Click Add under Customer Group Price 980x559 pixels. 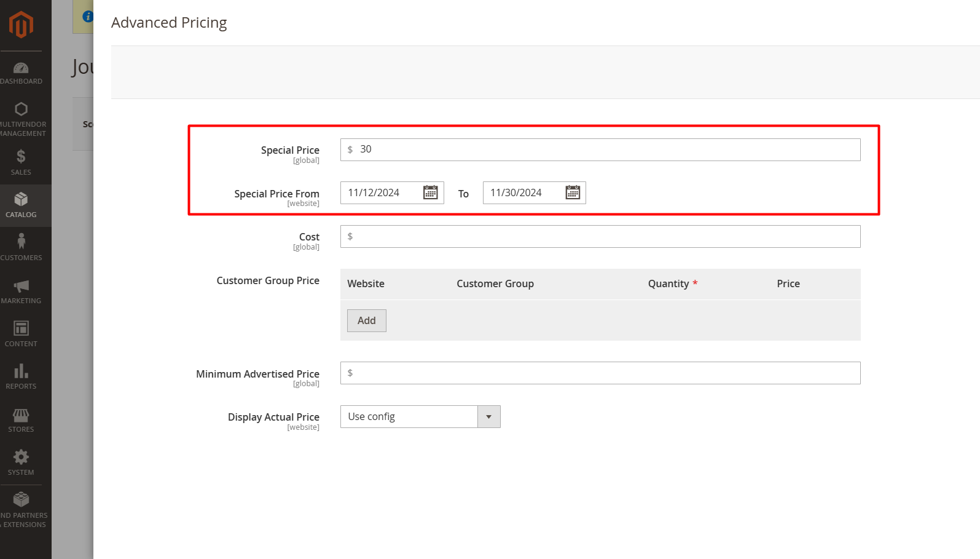[366, 321]
